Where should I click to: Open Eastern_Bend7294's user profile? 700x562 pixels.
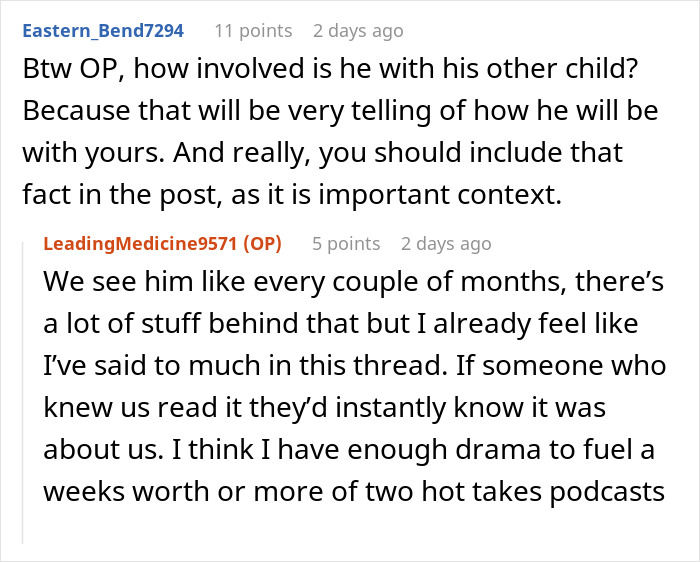[x=102, y=31]
